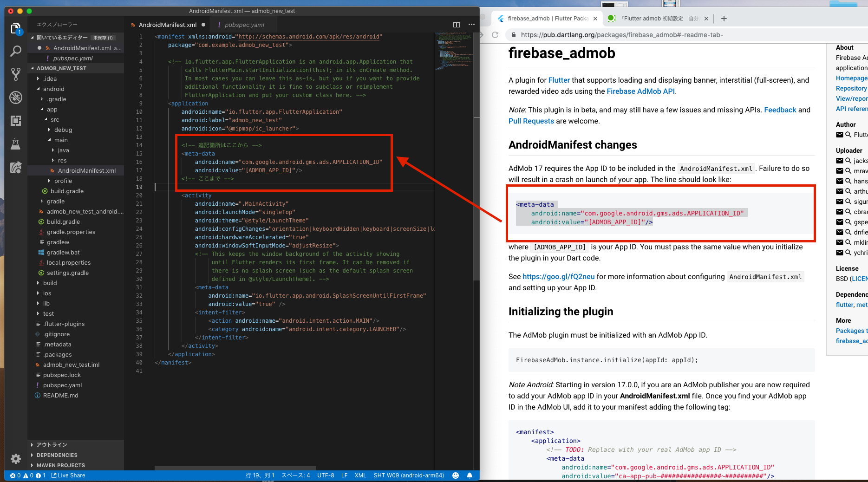Click the Split Editor icon

(x=457, y=25)
